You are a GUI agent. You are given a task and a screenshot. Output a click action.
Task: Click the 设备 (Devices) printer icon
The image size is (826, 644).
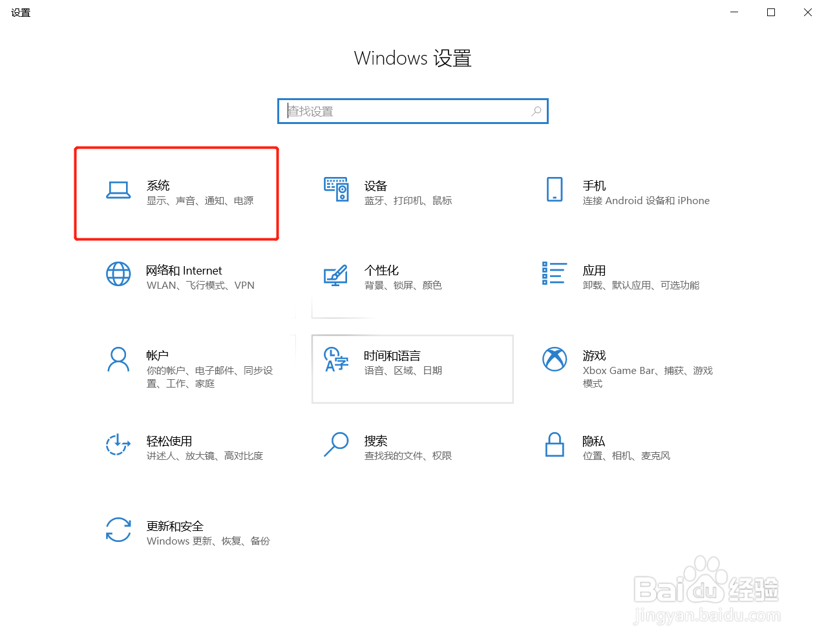click(336, 189)
